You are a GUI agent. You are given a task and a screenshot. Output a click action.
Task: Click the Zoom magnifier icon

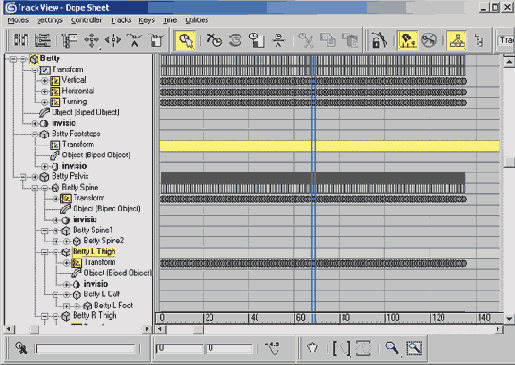(392, 348)
